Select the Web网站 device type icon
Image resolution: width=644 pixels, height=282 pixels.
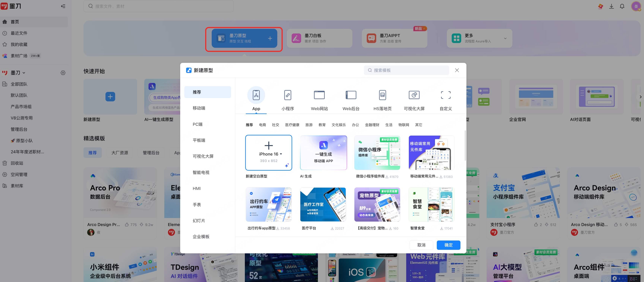point(319,95)
